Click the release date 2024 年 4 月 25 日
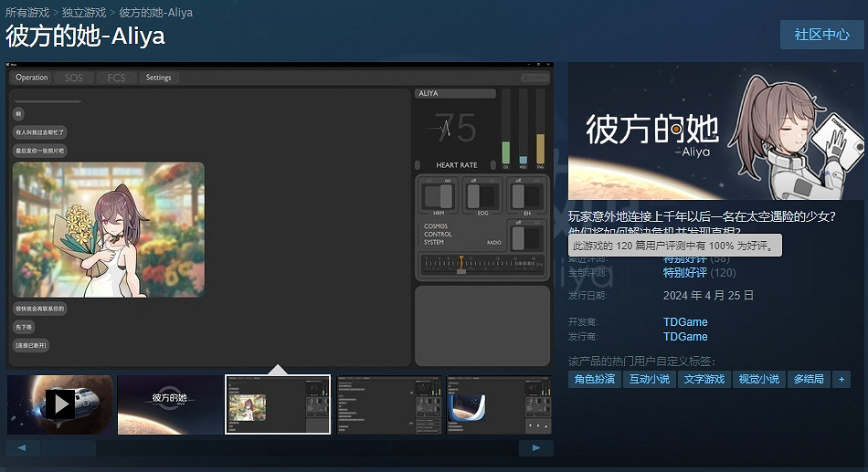 click(708, 296)
